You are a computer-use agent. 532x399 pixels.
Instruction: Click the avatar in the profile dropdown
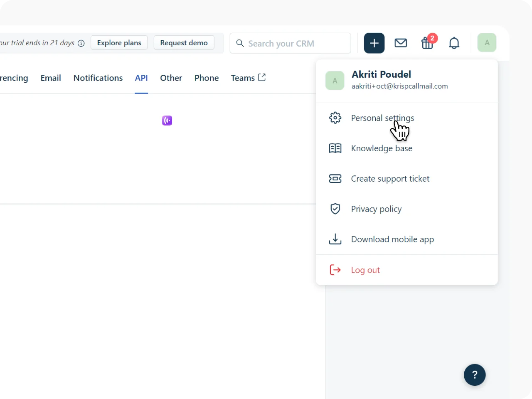335,81
